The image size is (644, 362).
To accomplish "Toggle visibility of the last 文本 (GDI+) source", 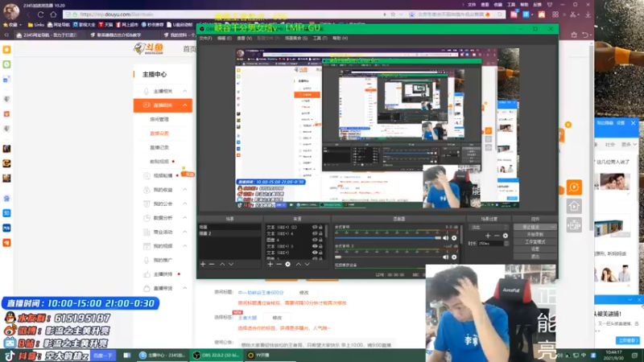I will point(315,253).
